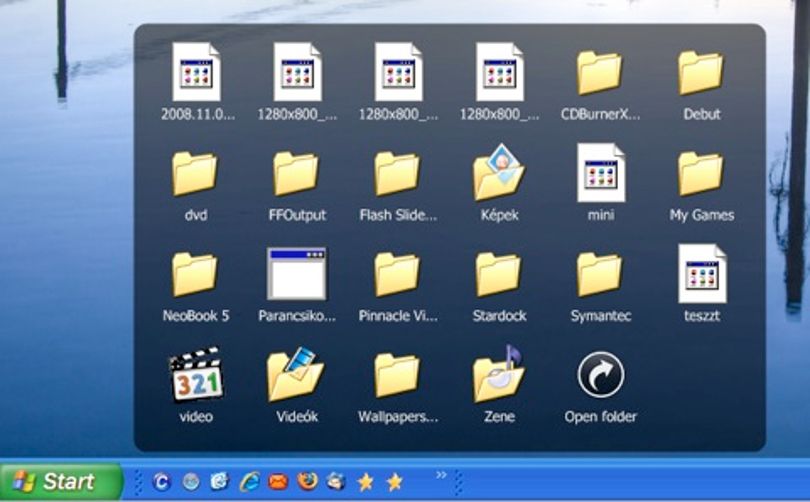Open the 2008.11.0... file
810x502 pixels.
point(196,72)
